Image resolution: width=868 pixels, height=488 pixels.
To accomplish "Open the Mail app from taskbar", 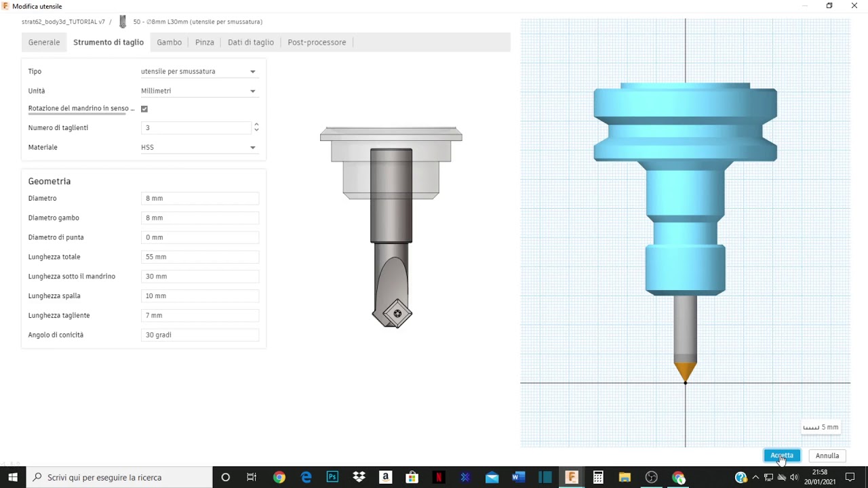I will (492, 477).
